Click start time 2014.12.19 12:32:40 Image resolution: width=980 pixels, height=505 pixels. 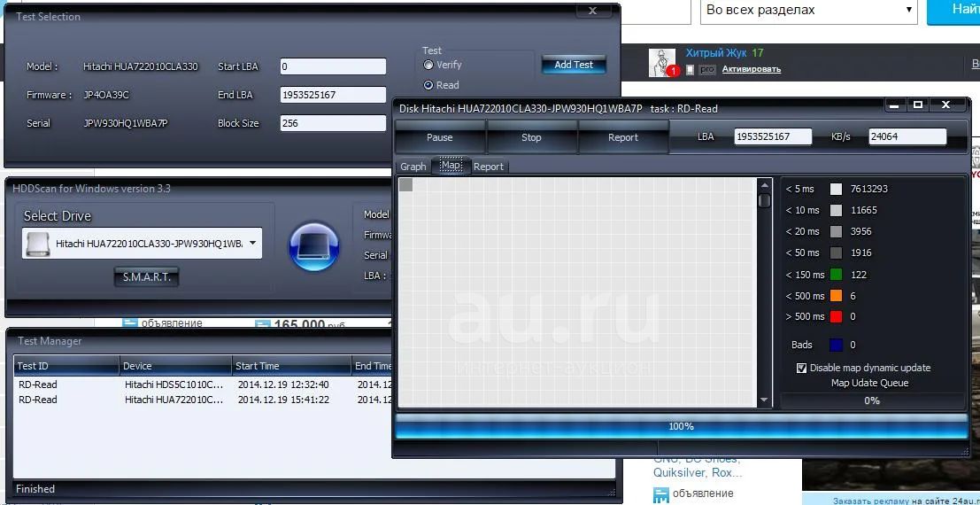point(283,385)
